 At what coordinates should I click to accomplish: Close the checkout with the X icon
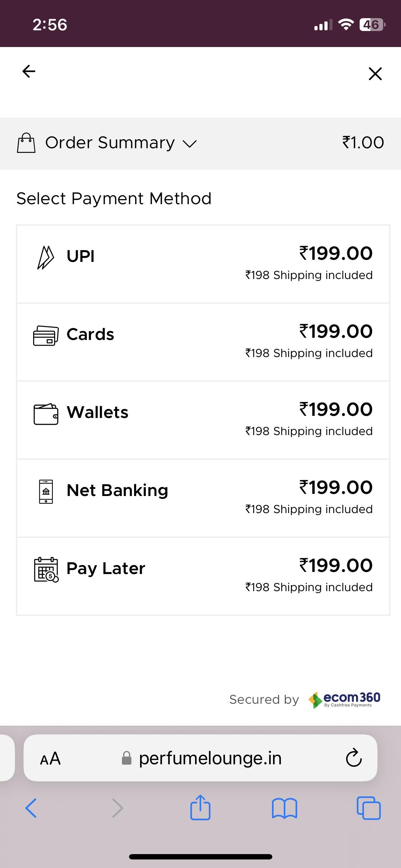tap(375, 74)
